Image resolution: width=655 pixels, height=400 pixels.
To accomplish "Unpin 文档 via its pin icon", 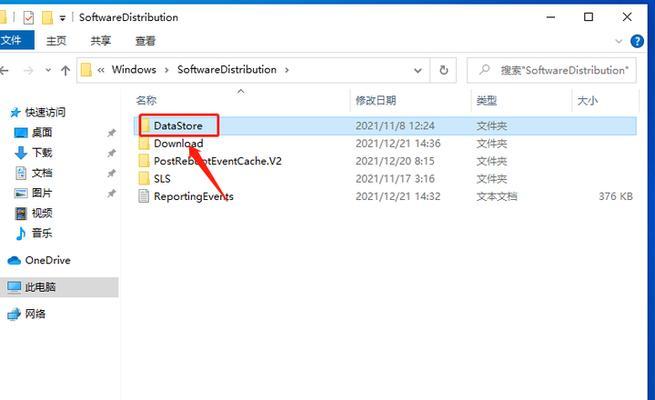I will point(111,173).
